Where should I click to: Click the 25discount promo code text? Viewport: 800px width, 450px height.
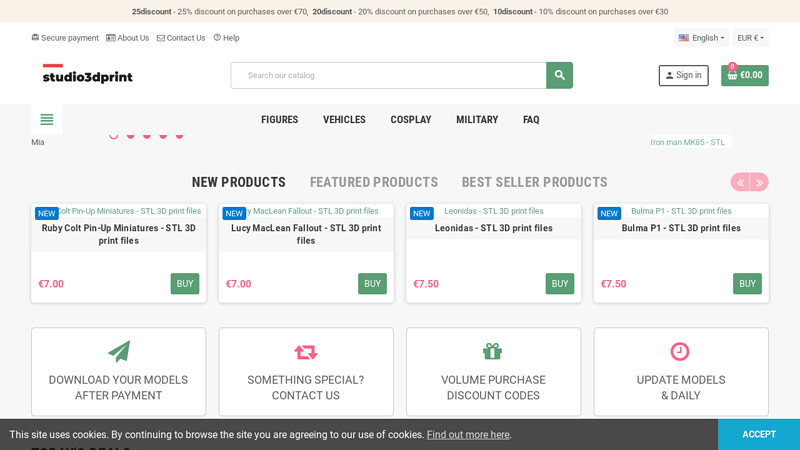(152, 11)
